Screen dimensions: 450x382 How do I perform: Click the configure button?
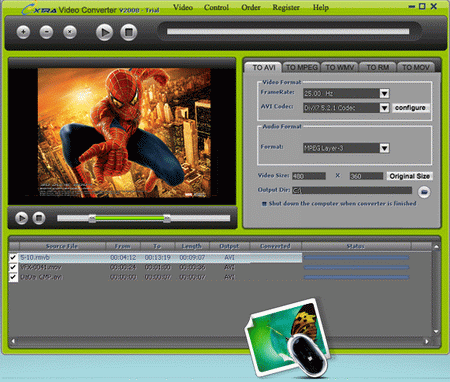(410, 108)
